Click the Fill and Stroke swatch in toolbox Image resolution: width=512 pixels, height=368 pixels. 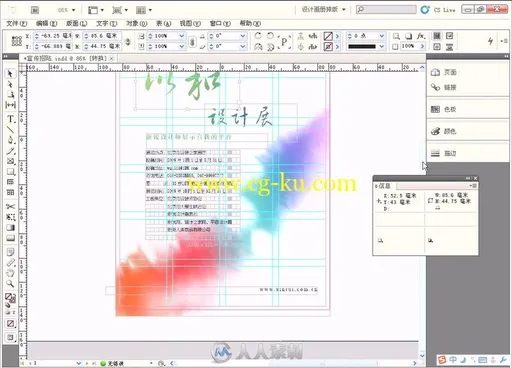(10, 298)
